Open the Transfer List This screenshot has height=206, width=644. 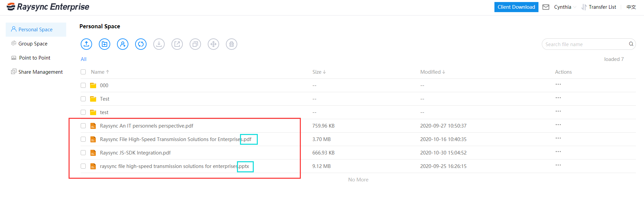coord(599,7)
